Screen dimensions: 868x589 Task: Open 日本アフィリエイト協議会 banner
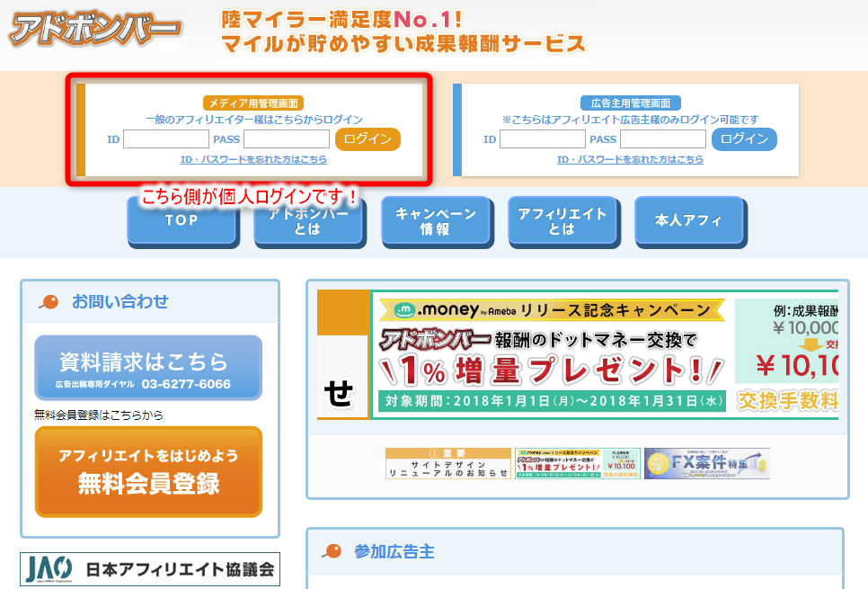click(150, 569)
